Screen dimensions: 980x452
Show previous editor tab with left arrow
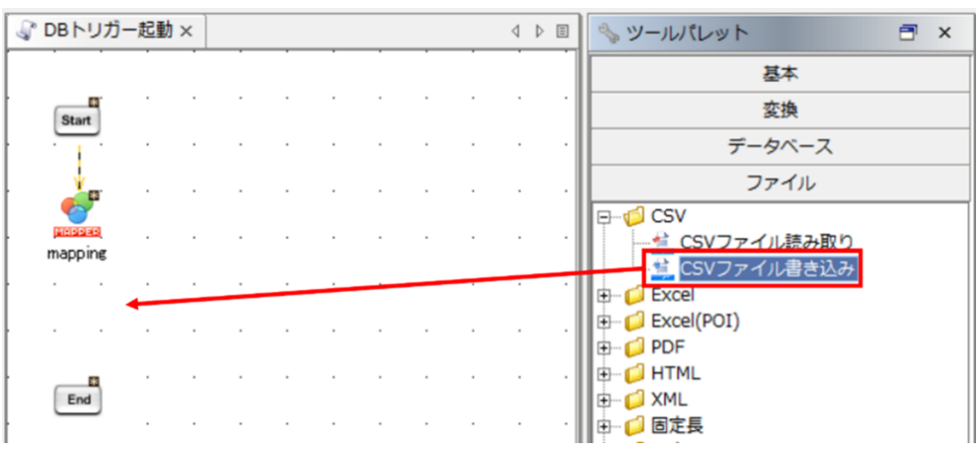click(x=516, y=32)
